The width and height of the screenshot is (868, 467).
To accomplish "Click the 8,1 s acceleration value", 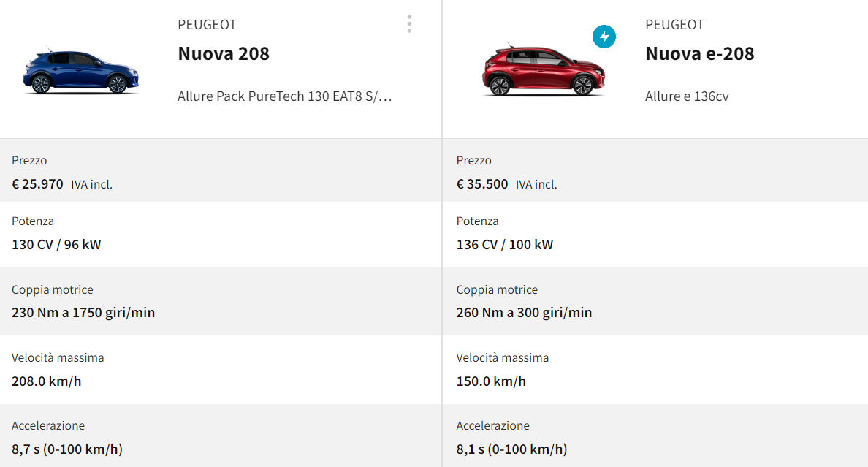I will click(x=511, y=449).
